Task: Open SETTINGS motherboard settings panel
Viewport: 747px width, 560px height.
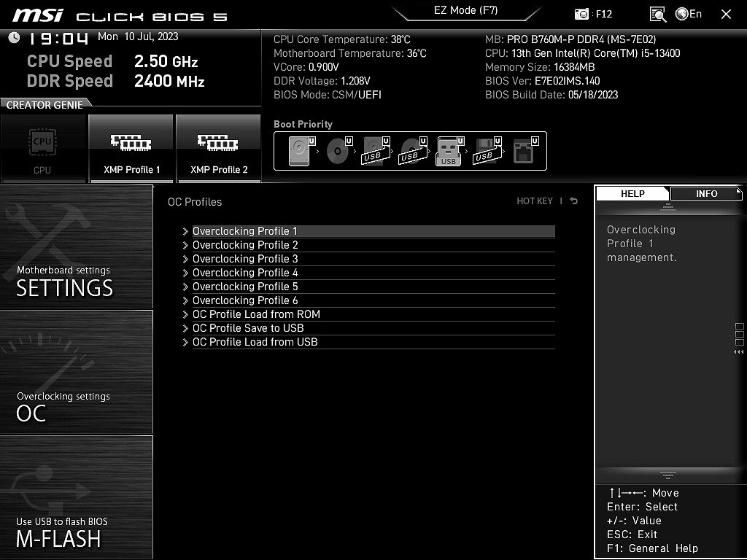Action: click(x=76, y=247)
